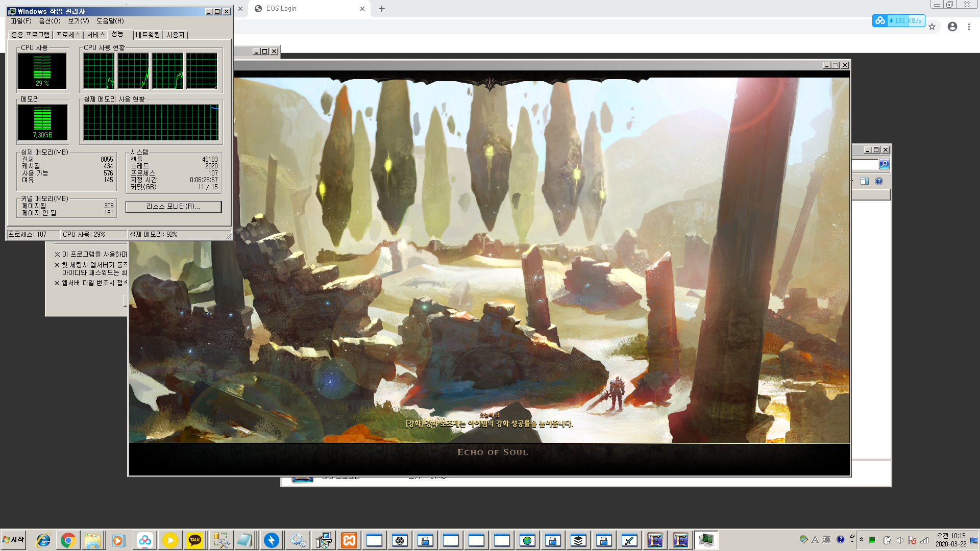Open the volume speaker tray icon
Image resolution: width=980 pixels, height=551 pixels.
899,540
